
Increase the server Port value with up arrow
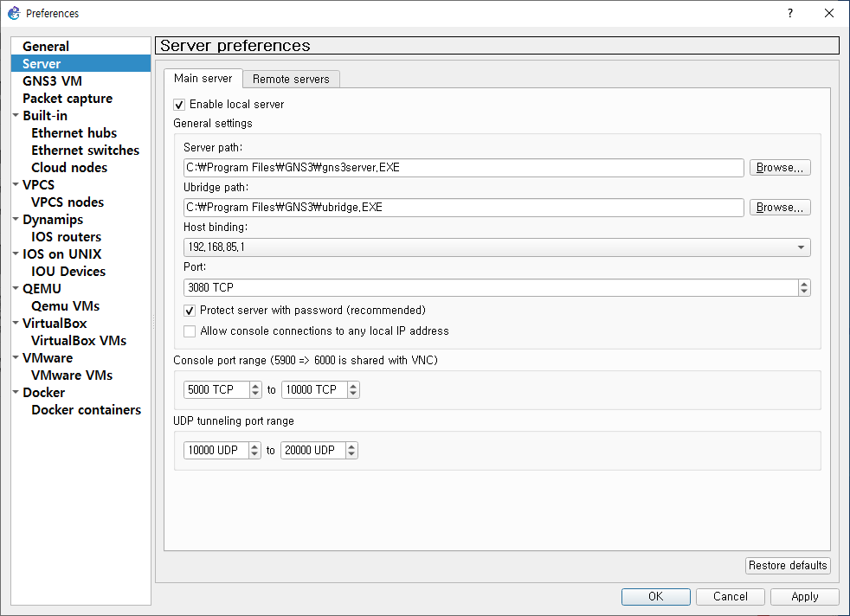(x=804, y=284)
